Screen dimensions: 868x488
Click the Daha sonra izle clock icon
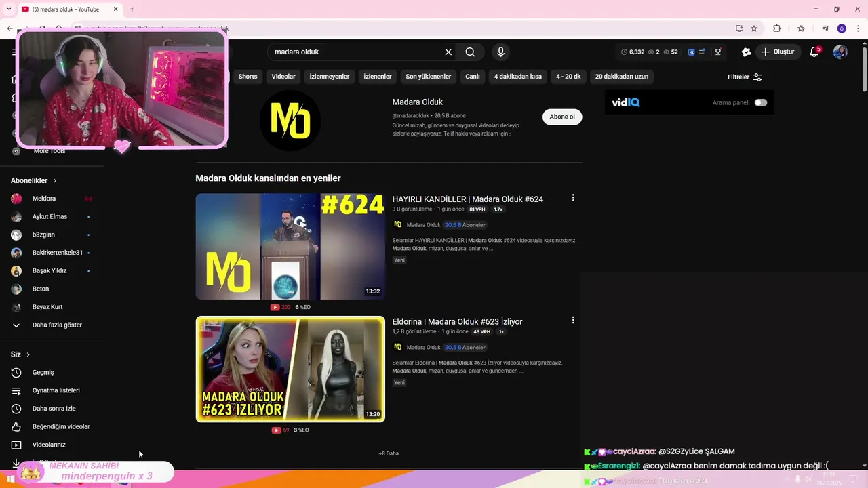tap(16, 409)
